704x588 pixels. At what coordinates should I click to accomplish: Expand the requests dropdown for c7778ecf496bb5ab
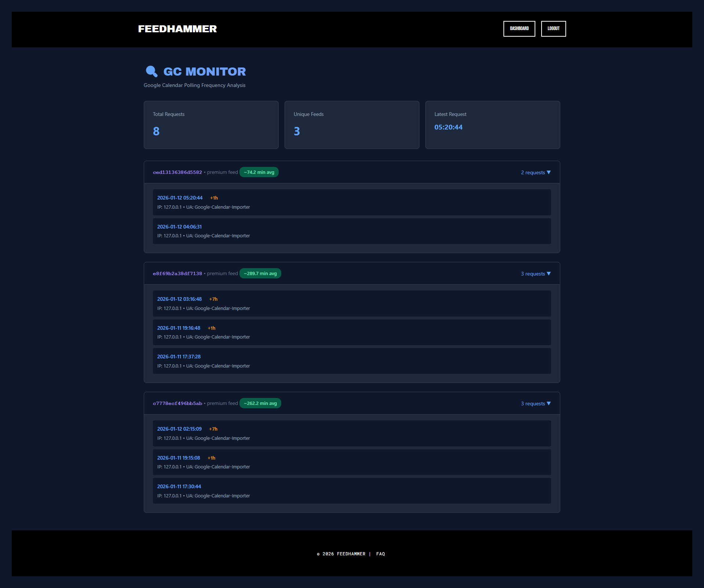click(535, 403)
